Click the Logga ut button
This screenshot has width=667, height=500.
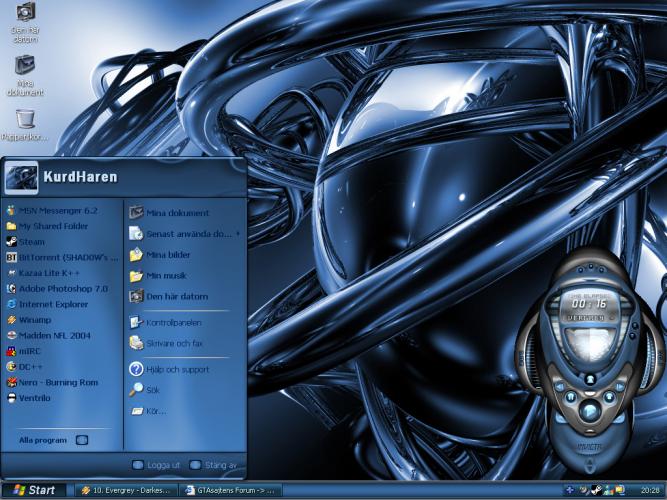click(x=156, y=465)
